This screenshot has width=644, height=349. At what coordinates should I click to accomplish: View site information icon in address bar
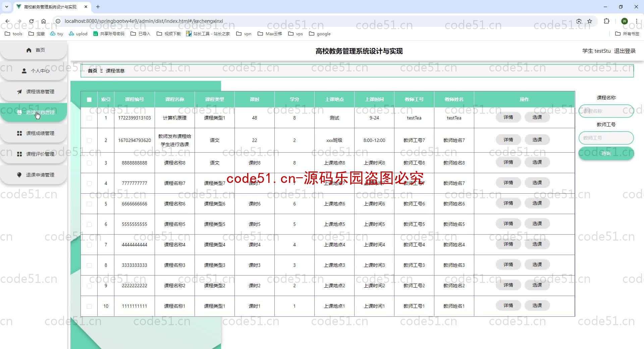(x=58, y=21)
